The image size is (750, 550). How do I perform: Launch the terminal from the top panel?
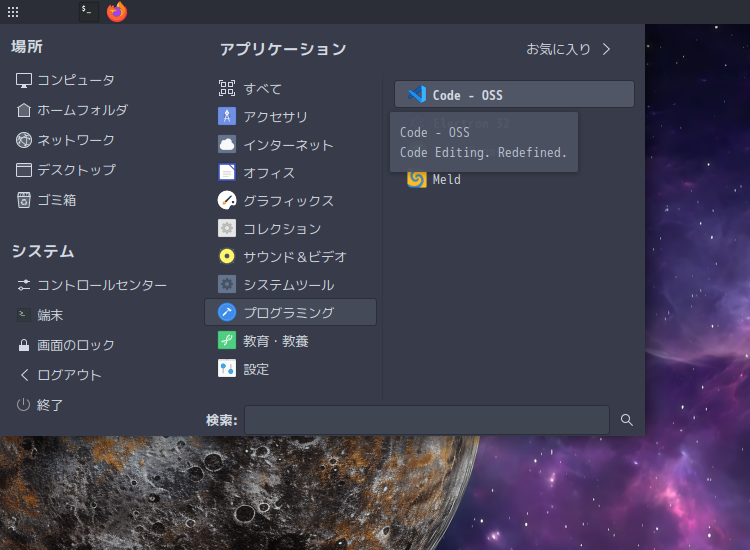[88, 11]
